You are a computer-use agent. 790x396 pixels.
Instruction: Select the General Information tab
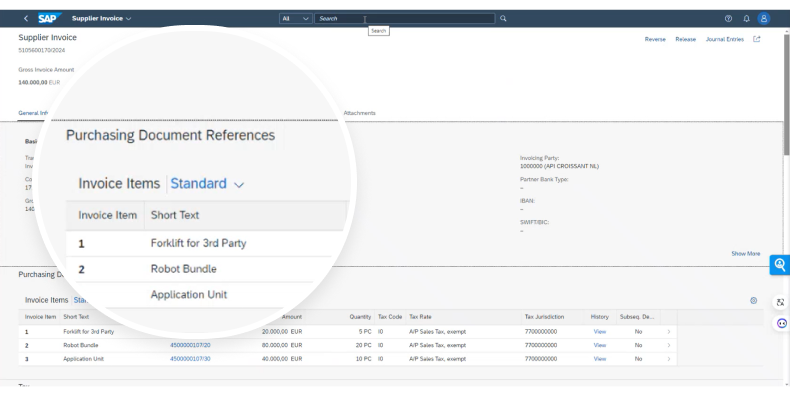tap(33, 113)
